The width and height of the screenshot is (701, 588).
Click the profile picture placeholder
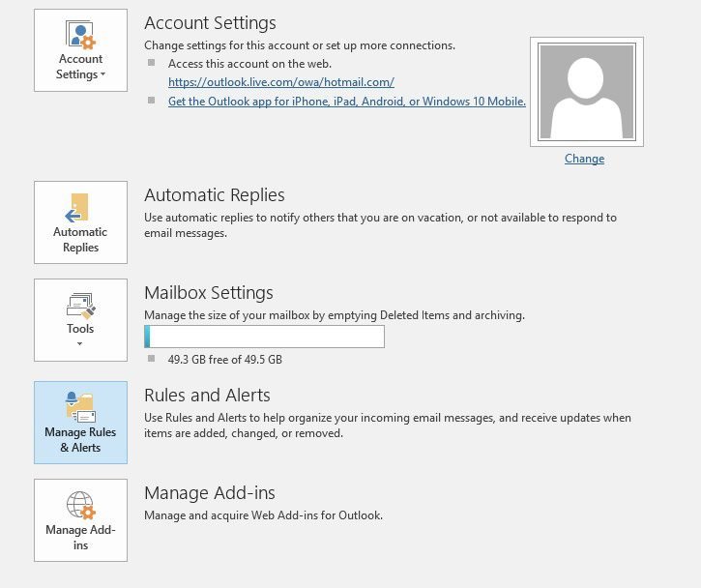point(587,92)
